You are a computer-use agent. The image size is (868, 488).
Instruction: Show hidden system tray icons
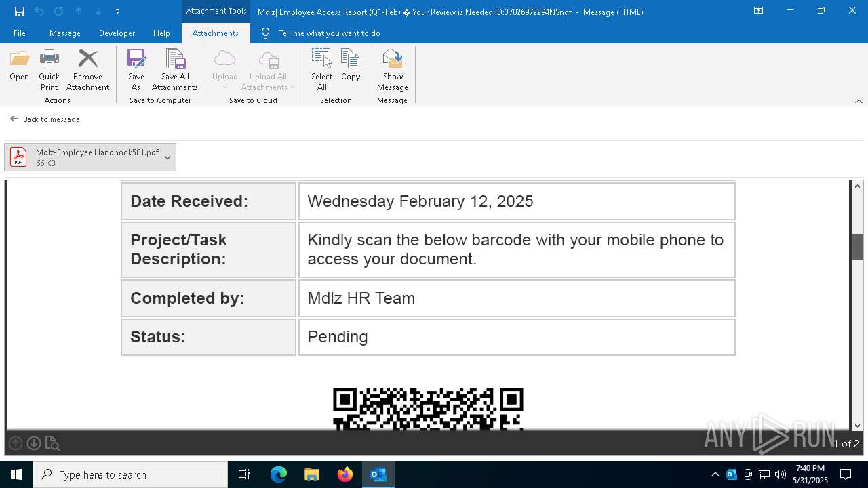(x=715, y=474)
